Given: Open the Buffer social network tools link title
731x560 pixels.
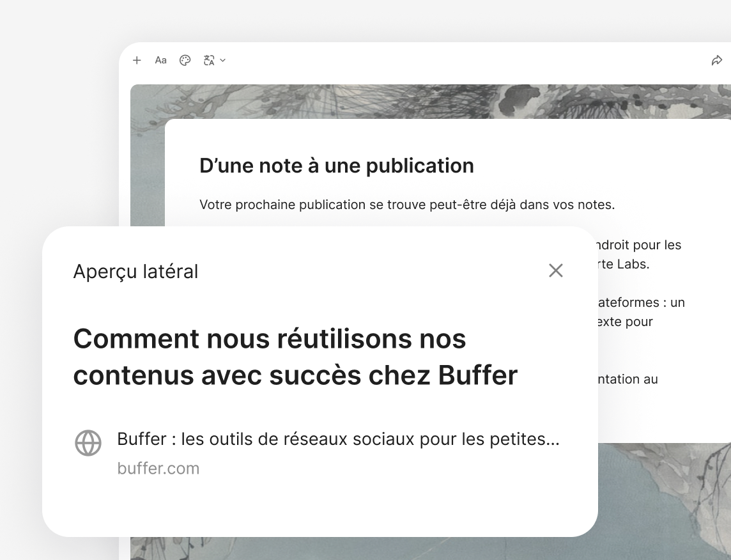Looking at the screenshot, I should click(339, 439).
